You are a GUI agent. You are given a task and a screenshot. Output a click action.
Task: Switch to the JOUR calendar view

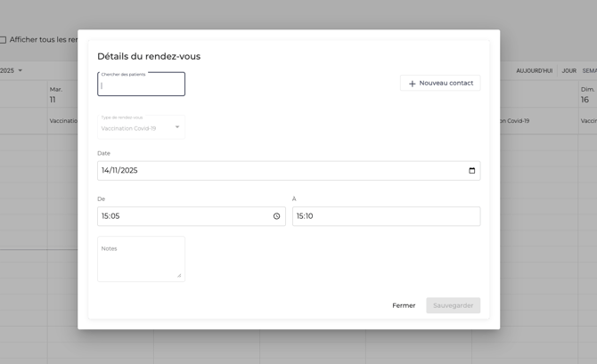(x=568, y=70)
